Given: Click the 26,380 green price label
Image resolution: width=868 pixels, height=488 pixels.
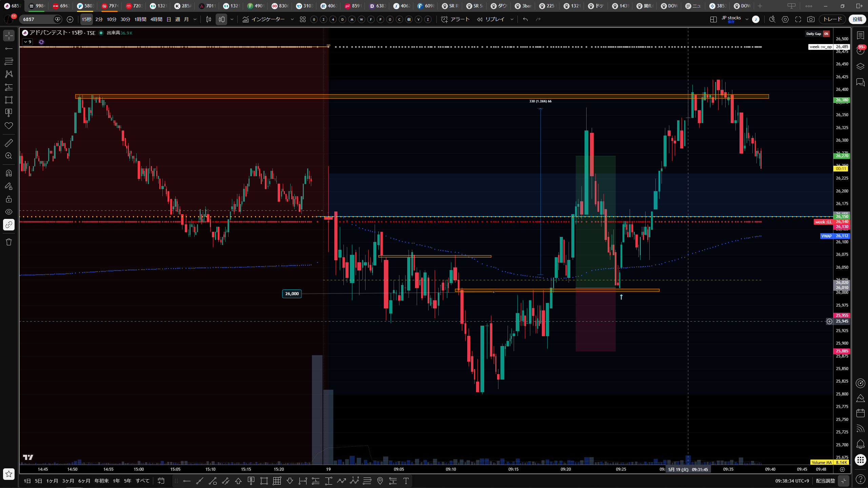Looking at the screenshot, I should coord(842,100).
